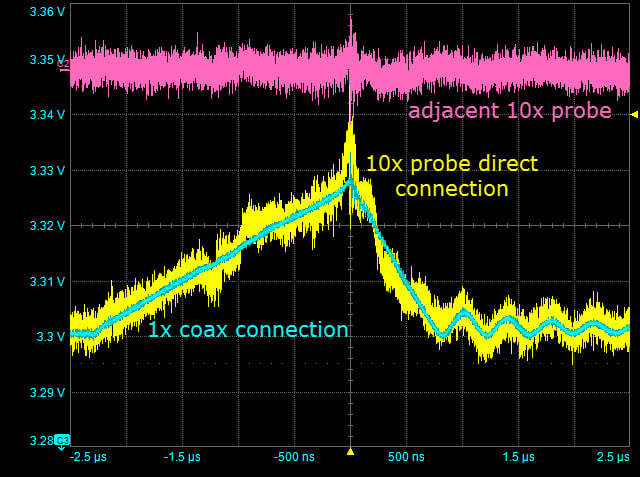Click the cyan C3 channel offset marker
640x477 pixels.
pyautogui.click(x=62, y=440)
